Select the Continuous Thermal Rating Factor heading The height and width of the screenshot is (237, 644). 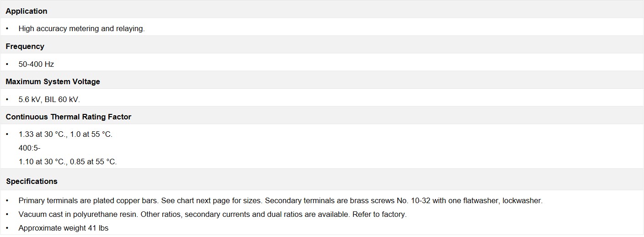point(68,117)
